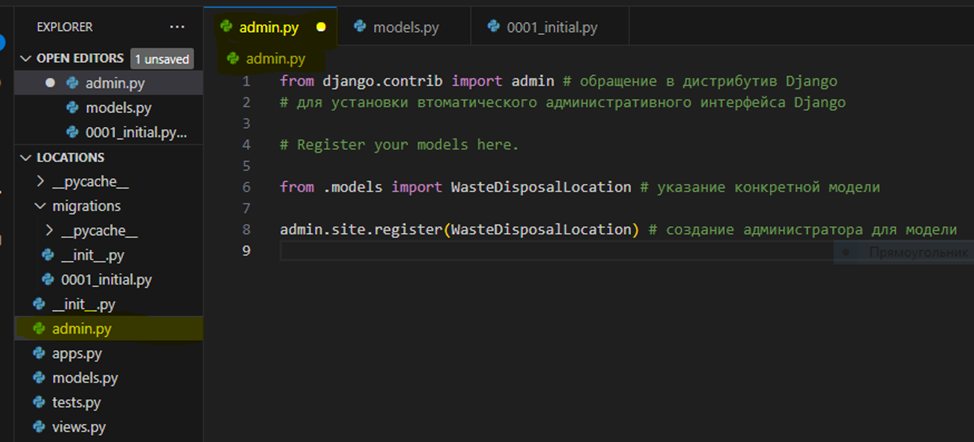Open Explorer more actions ellipsis menu
Viewport: 974px width, 442px height.
click(177, 27)
